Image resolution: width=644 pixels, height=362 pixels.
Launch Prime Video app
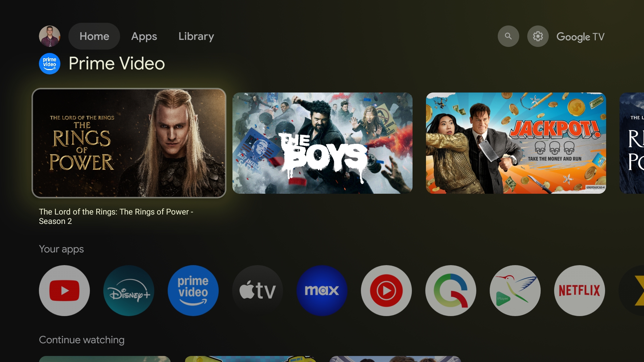point(193,290)
